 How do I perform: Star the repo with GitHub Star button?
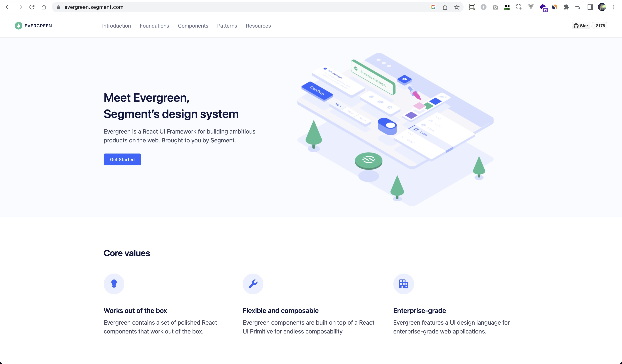click(581, 26)
